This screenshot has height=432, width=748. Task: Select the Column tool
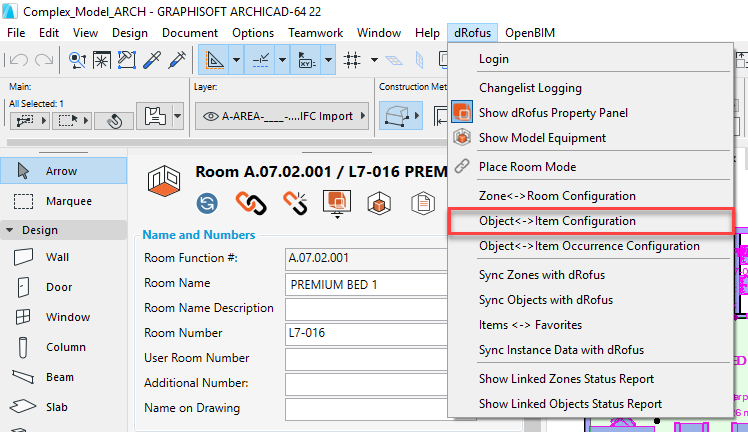(x=66, y=347)
